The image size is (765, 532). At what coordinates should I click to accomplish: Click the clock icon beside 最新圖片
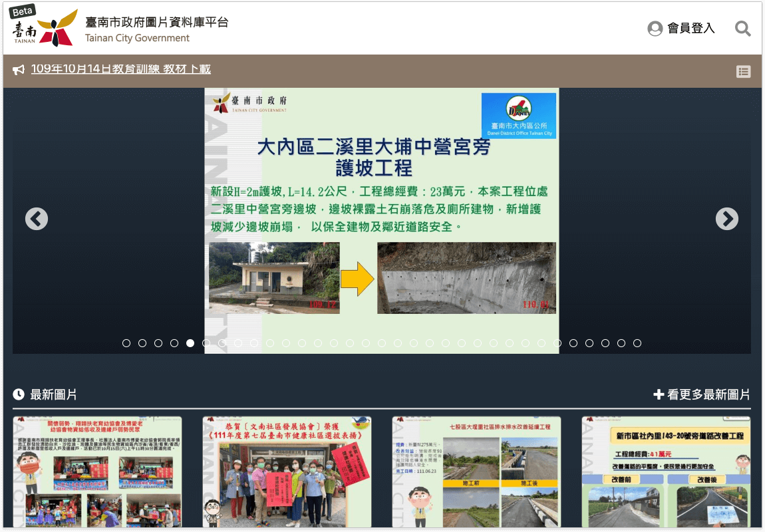coord(19,395)
